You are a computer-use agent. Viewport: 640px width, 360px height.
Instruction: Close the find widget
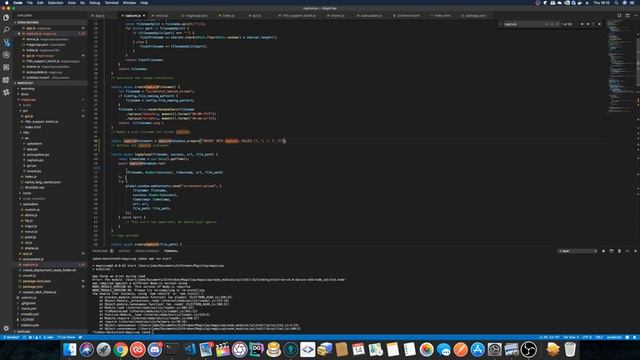point(600,24)
